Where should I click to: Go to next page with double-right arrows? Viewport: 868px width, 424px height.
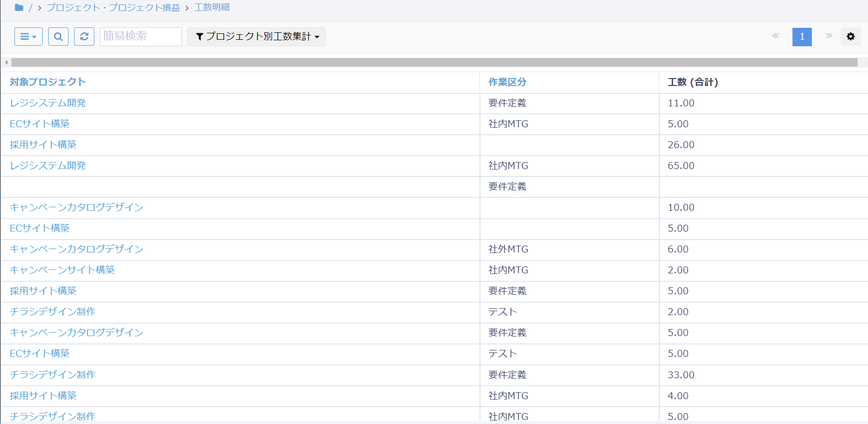(x=828, y=36)
